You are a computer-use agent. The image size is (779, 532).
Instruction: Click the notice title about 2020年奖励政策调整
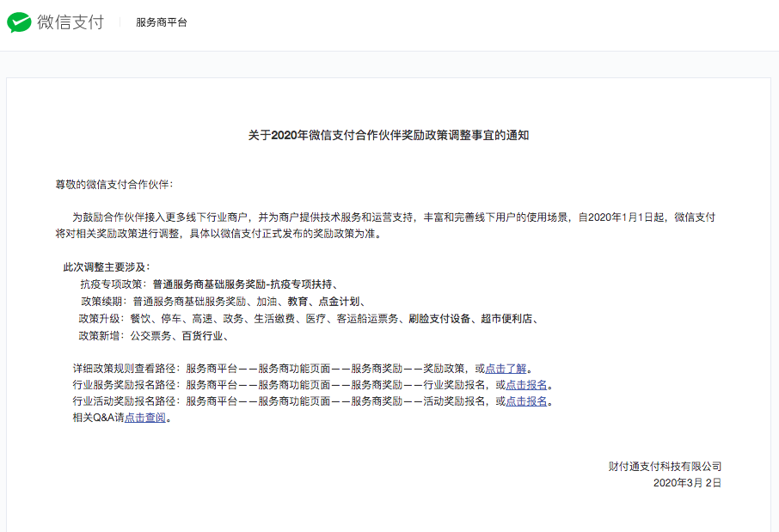click(389, 135)
